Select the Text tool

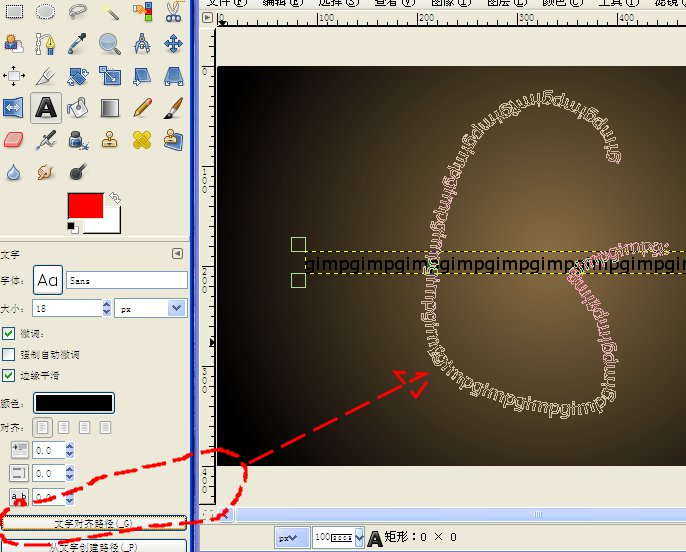point(46,108)
